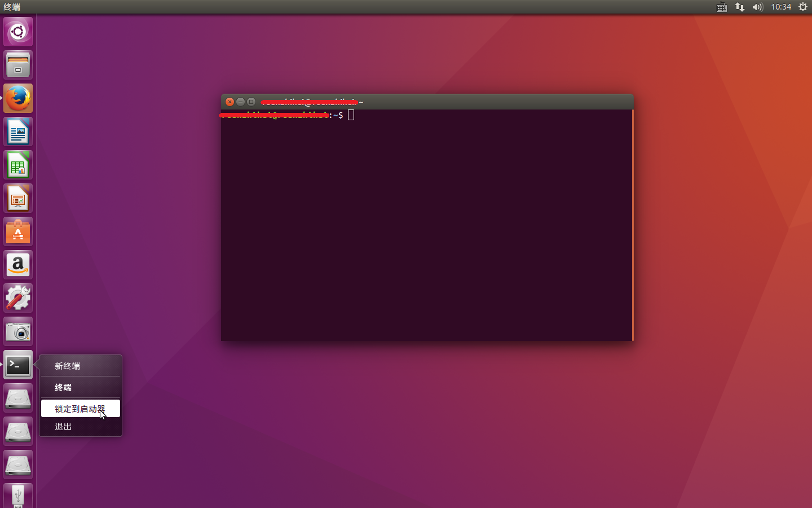Viewport: 812px width, 508px height.
Task: Open the network connectivity indicator menu
Action: (739, 7)
